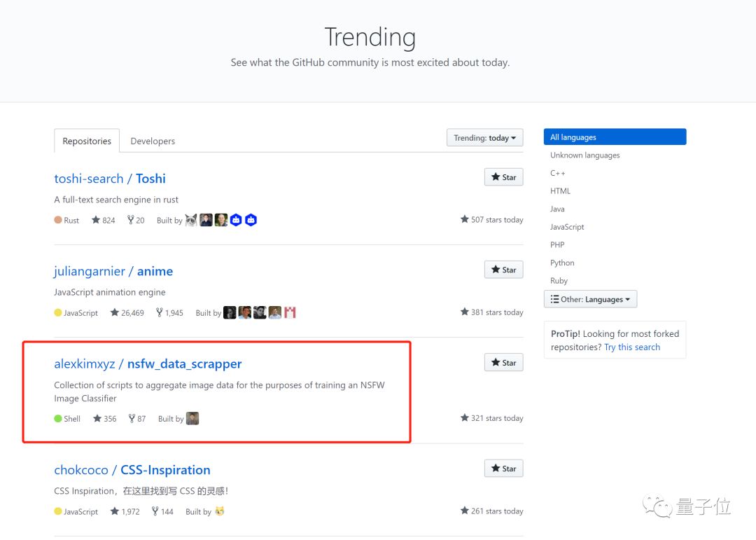
Task: Open Toshi stargazers count 824
Action: coord(104,220)
